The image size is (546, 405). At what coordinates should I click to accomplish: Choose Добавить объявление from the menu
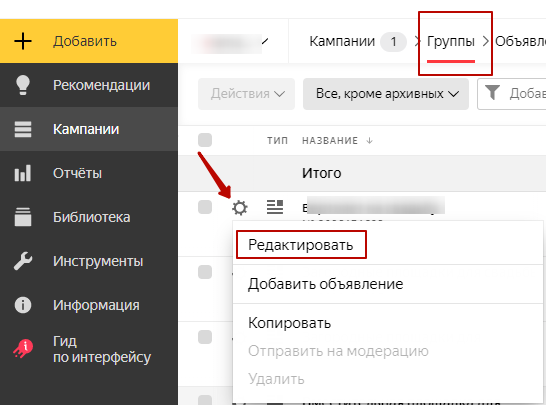[x=326, y=284]
